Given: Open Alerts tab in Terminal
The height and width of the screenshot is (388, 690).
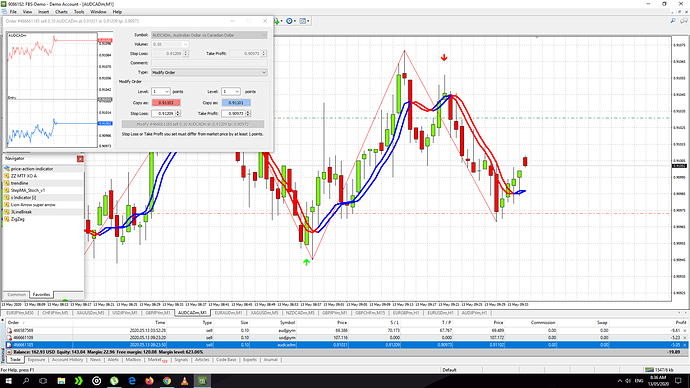Looking at the screenshot, I should tap(113, 360).
